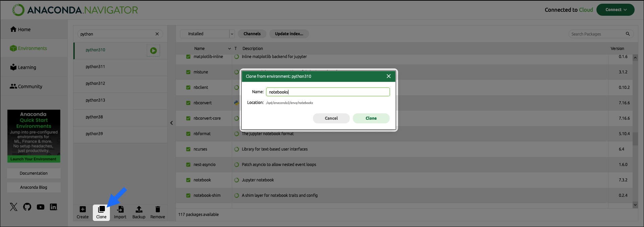
Task: Click status circle icon for nest-asyncio
Action: tap(237, 165)
